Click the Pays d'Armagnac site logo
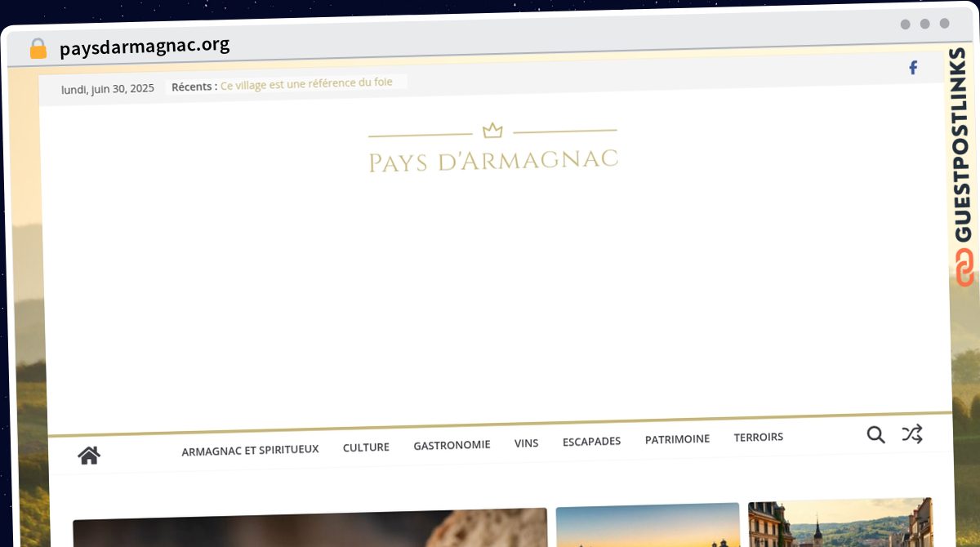 [493, 149]
